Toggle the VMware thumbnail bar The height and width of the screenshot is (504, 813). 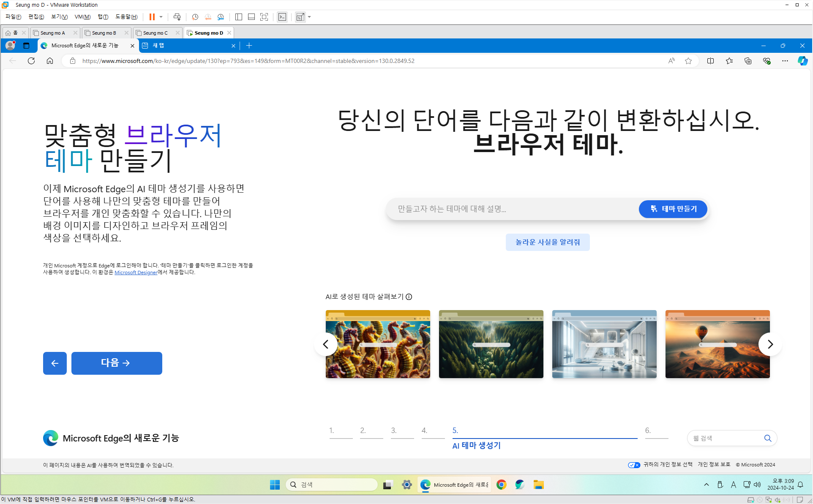(251, 17)
